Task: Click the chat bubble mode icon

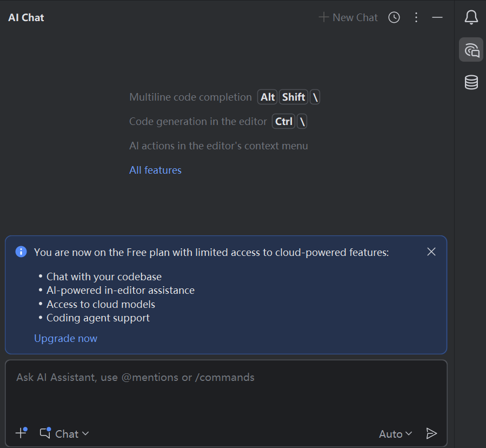Action: (x=44, y=433)
